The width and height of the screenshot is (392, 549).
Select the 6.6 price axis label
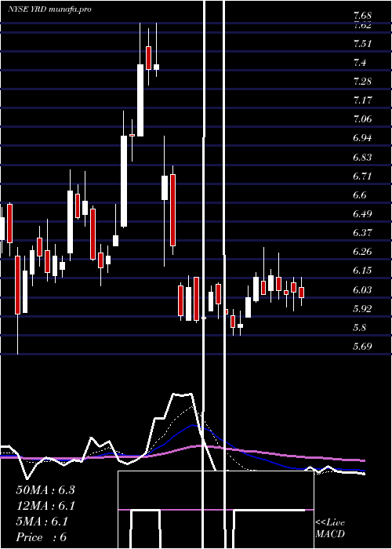coord(360,195)
